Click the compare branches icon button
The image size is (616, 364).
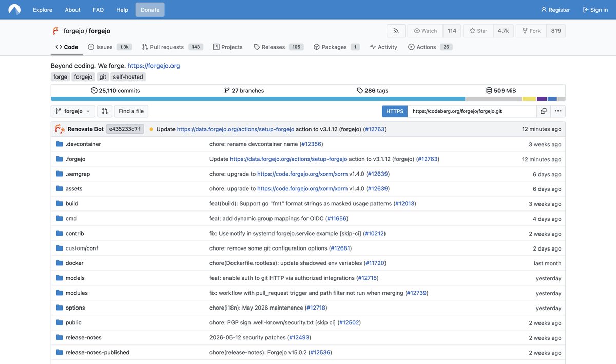pos(104,111)
